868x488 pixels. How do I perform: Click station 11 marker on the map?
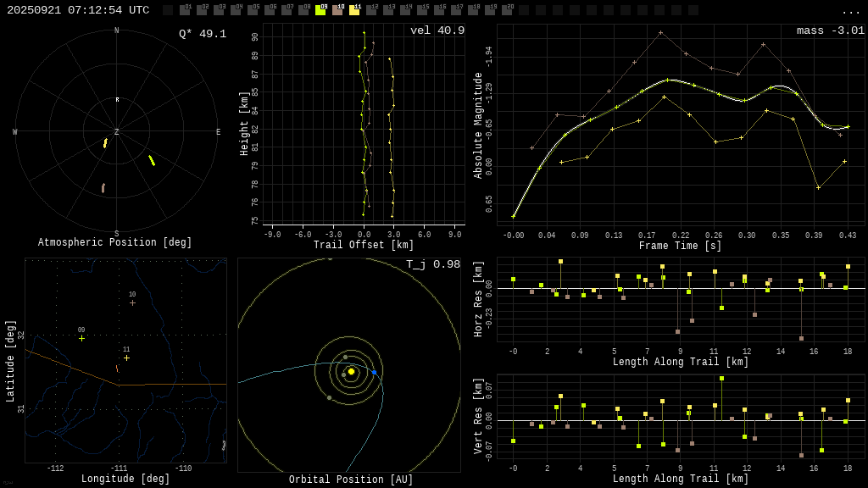pyautogui.click(x=126, y=358)
